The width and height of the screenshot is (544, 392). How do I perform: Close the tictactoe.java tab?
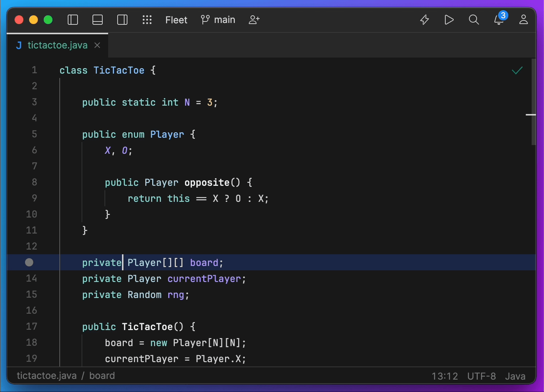pos(97,45)
